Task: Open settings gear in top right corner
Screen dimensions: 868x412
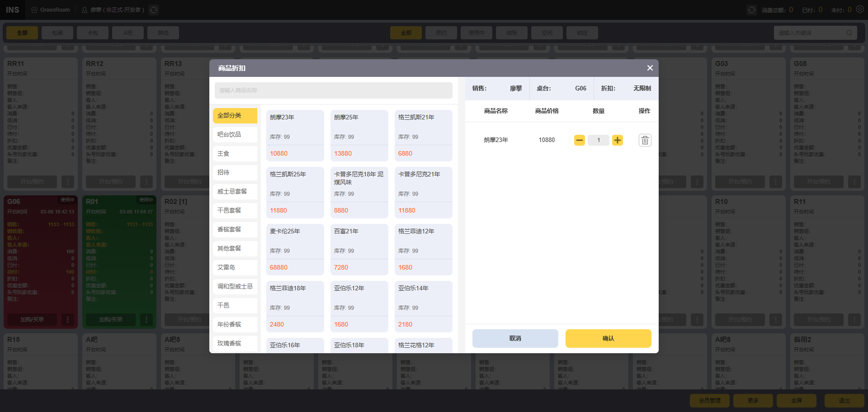Action: point(860,9)
